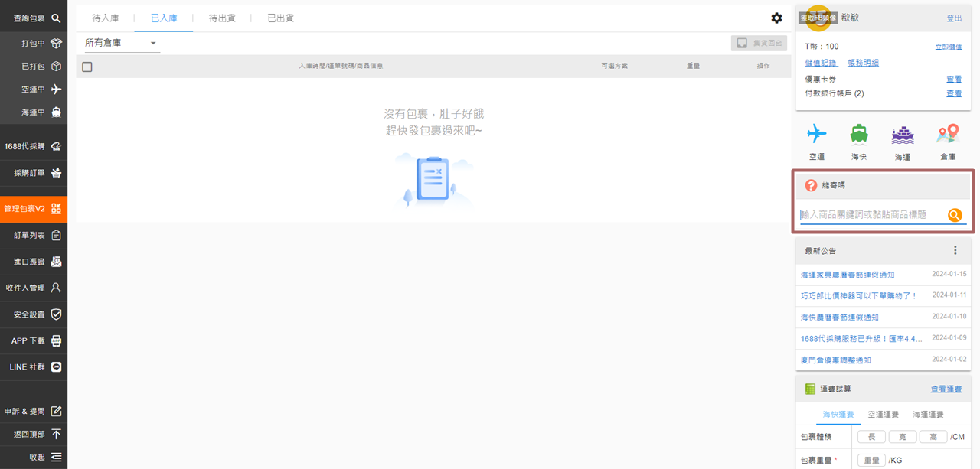980x469 pixels.
Task: Click the 長 length input box
Action: click(x=871, y=437)
